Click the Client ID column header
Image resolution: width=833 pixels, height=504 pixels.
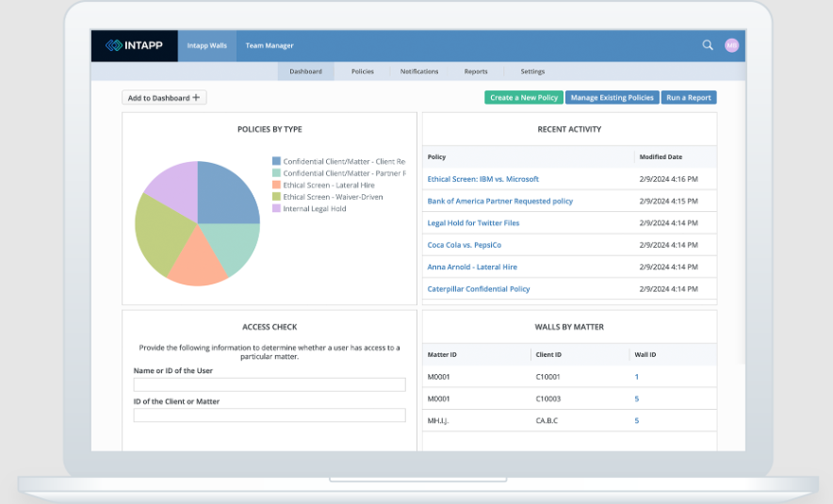tap(548, 355)
